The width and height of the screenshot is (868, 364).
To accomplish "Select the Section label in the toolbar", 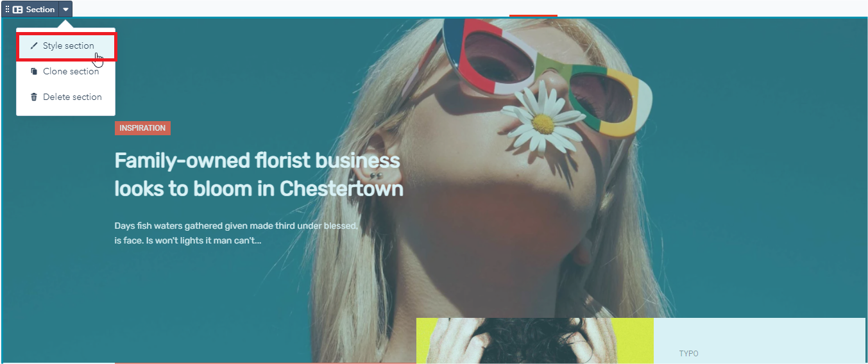I will (x=40, y=10).
